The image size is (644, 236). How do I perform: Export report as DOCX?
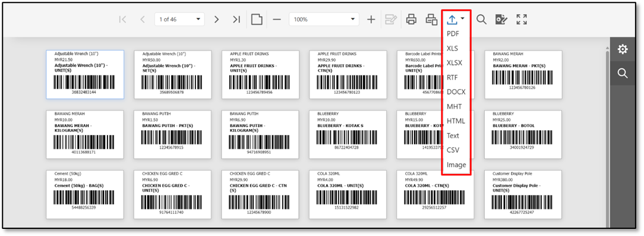[x=456, y=92]
